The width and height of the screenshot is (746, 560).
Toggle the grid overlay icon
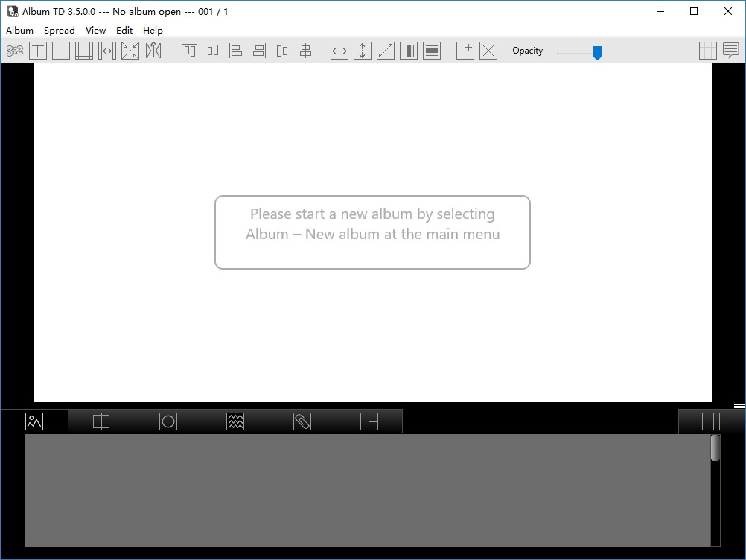pyautogui.click(x=708, y=51)
